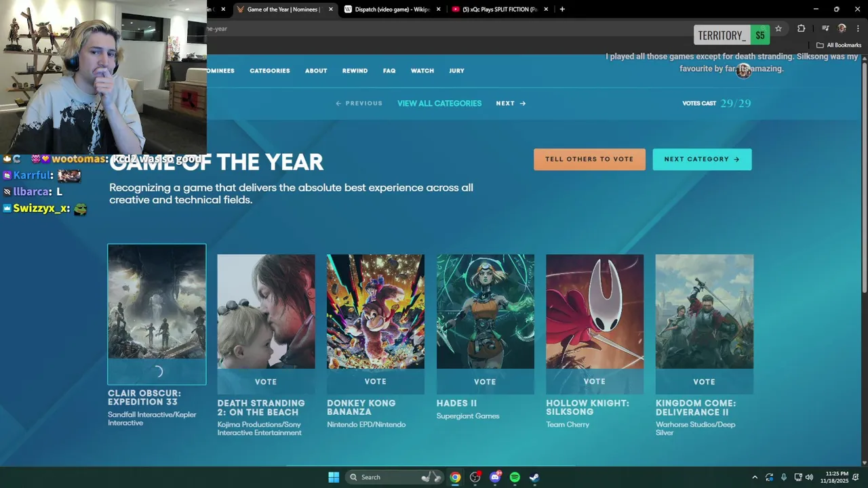Open the NOMINEES nav item
This screenshot has height=488, width=868.
tap(220, 70)
